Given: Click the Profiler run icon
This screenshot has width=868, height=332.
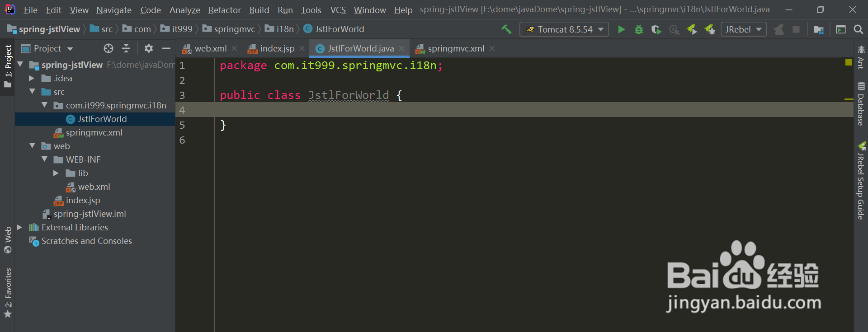Looking at the screenshot, I should [674, 29].
